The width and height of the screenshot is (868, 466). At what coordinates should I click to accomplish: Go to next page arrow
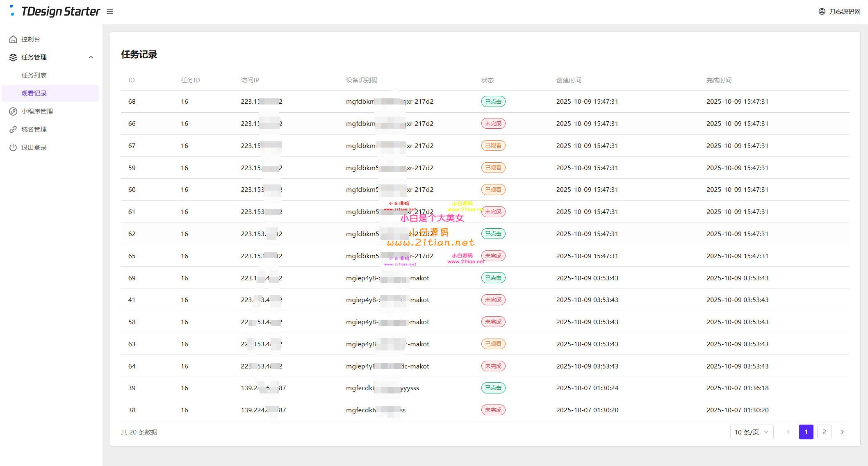coord(842,432)
